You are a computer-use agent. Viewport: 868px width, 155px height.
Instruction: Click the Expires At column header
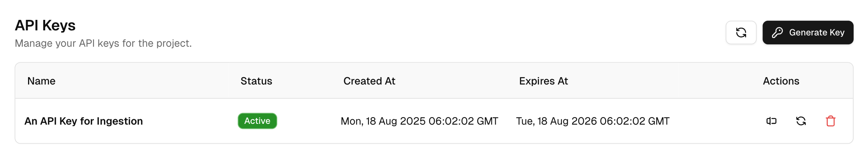(543, 81)
